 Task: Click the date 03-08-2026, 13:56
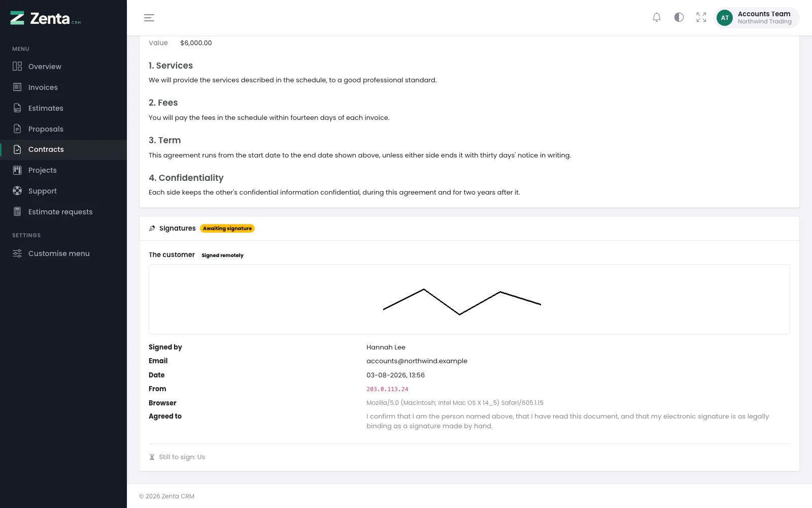(395, 375)
